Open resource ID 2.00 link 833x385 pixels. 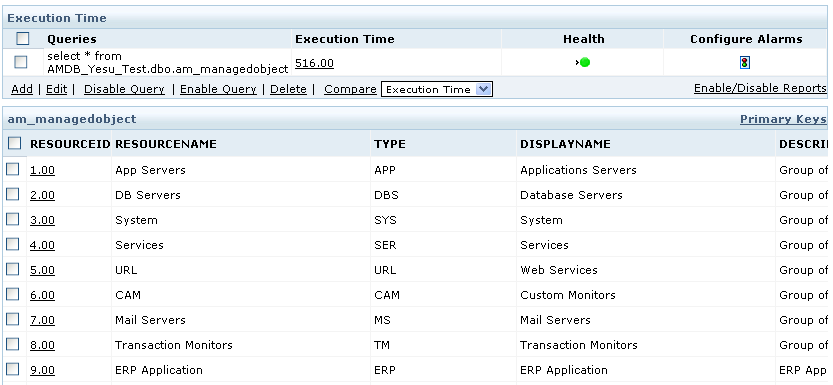(x=42, y=195)
